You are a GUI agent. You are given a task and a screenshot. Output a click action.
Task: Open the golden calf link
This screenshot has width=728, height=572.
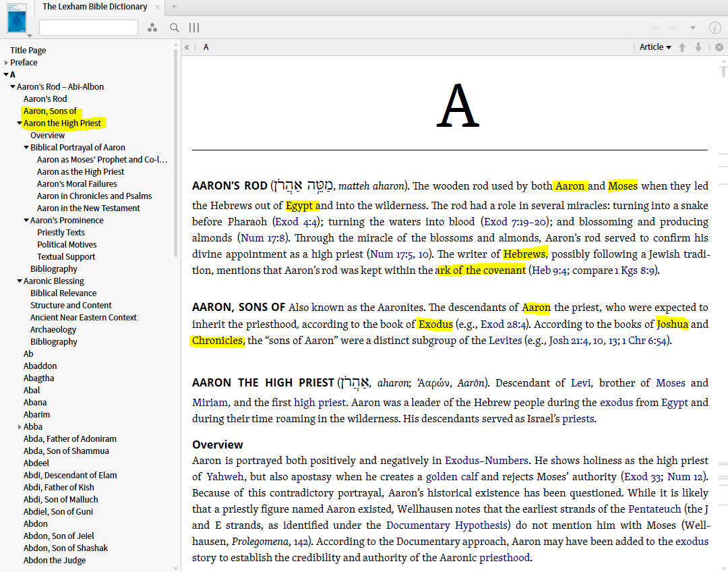[452, 477]
